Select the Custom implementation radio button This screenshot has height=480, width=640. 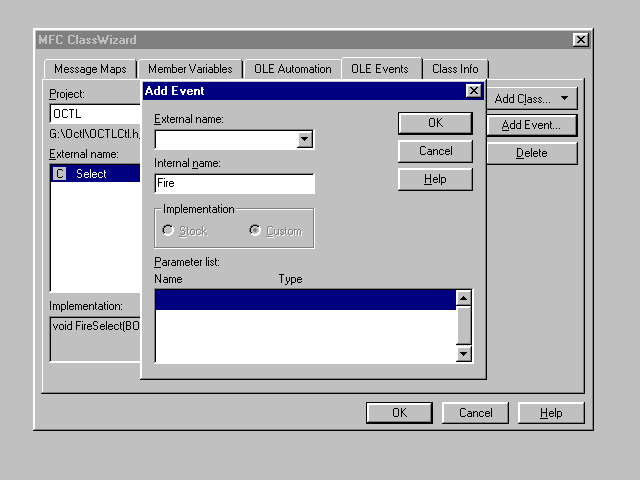point(255,231)
